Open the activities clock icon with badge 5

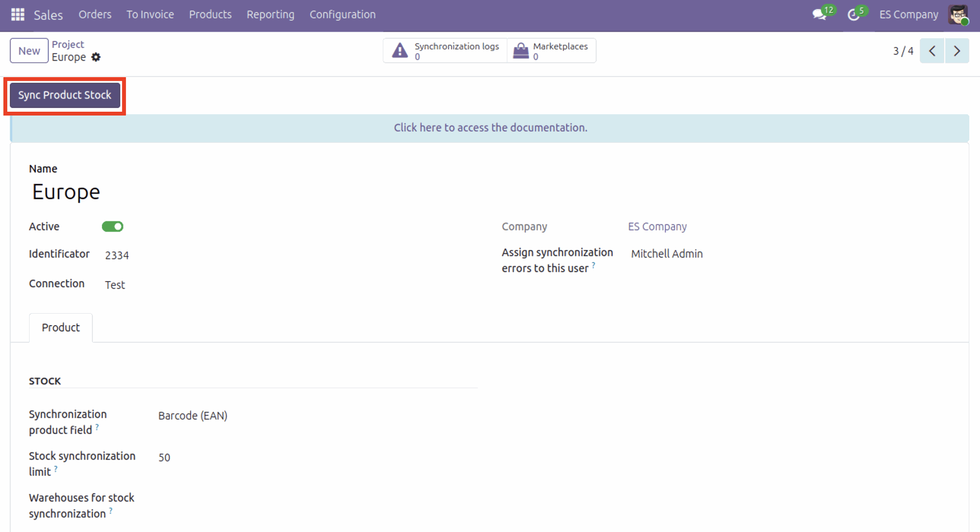[x=853, y=15]
